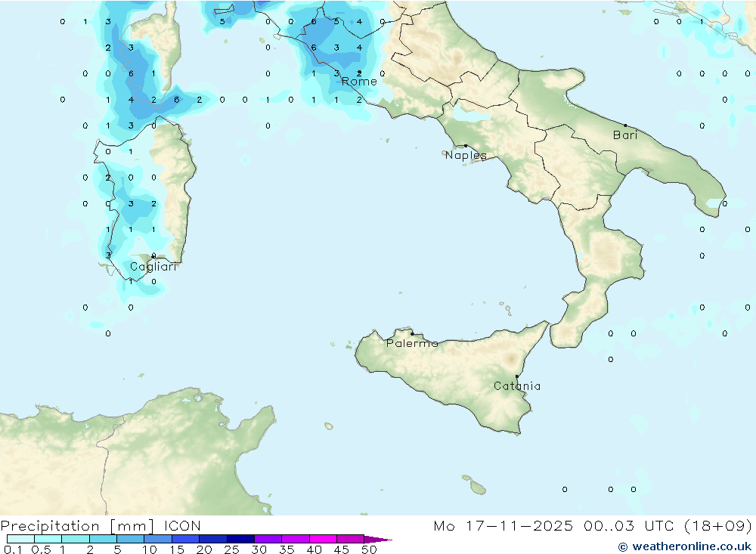Pick the legend swatch between 0.1 and 0.5

pos(20,539)
